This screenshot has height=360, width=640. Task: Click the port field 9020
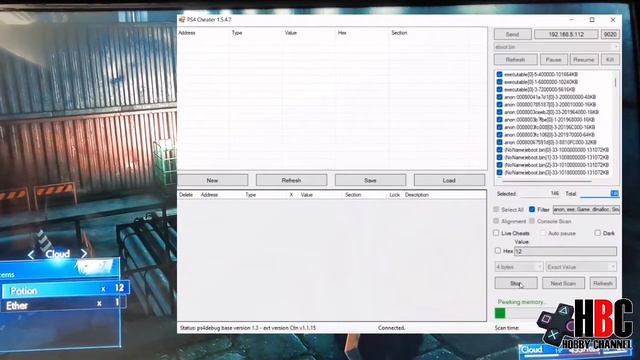pos(610,34)
